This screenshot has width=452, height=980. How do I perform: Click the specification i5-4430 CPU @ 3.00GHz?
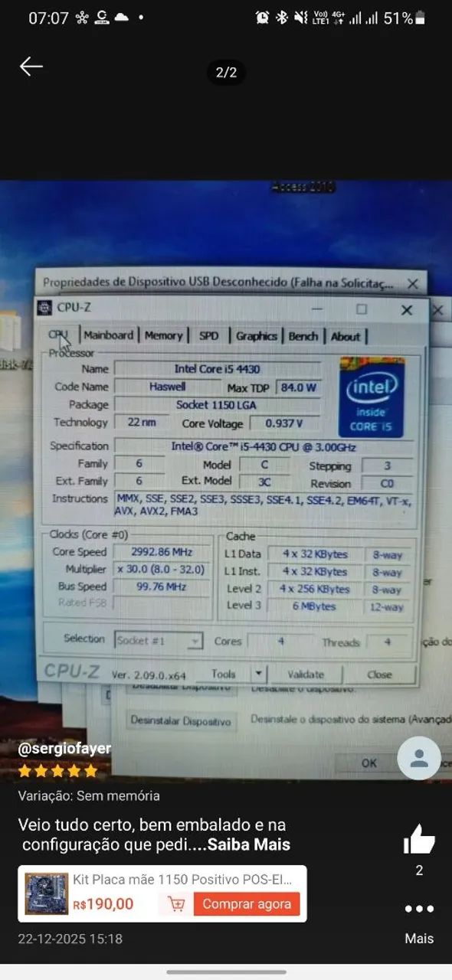264,446
